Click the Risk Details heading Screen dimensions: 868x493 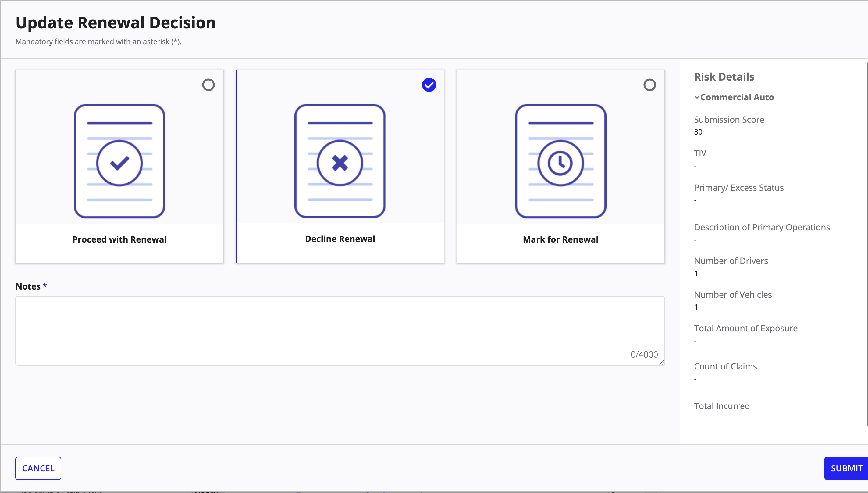724,77
